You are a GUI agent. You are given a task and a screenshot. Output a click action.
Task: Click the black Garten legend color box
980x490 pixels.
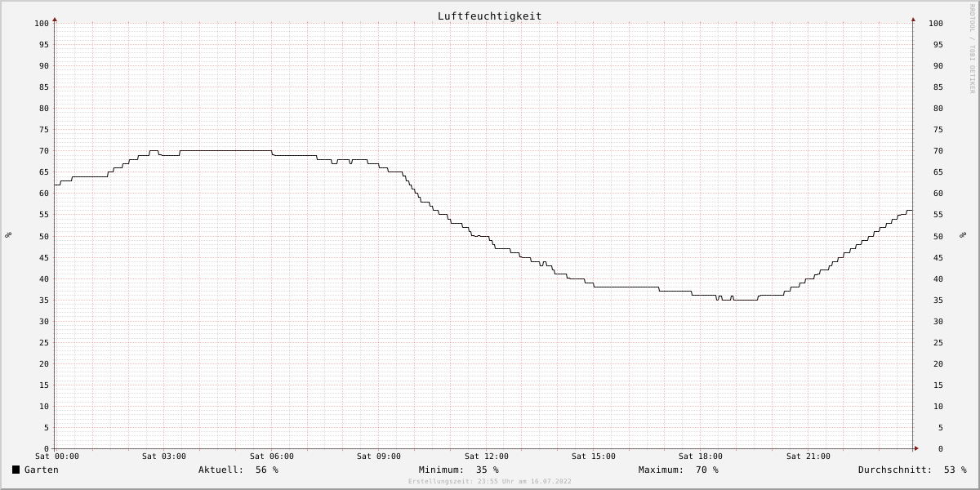point(16,470)
